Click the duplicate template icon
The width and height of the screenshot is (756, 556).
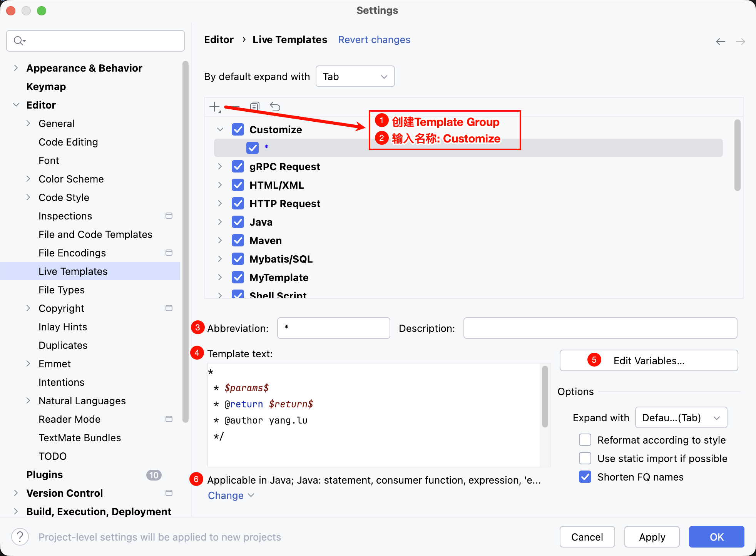pos(255,106)
